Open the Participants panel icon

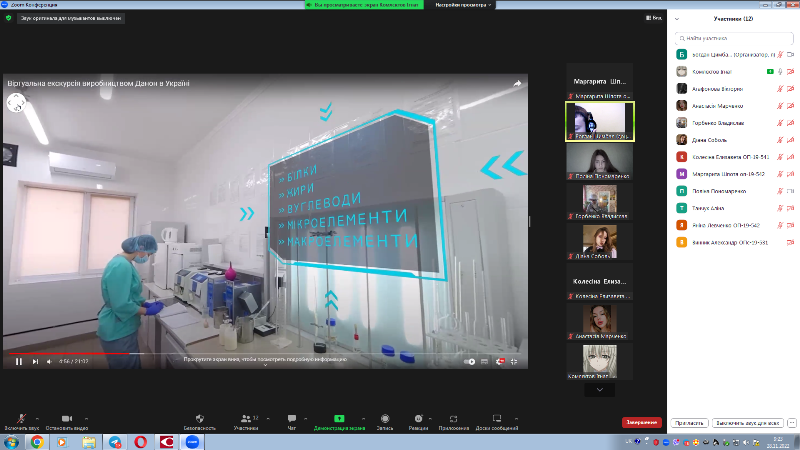click(245, 418)
